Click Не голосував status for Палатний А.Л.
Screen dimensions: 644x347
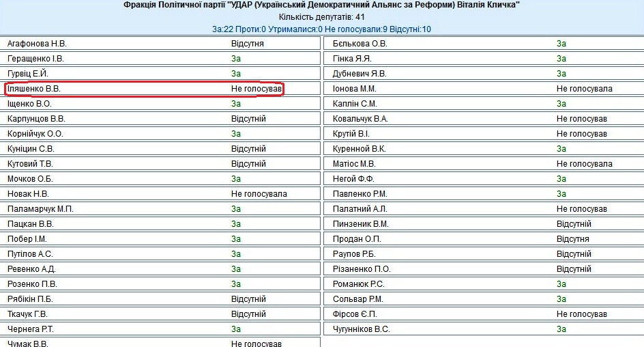(582, 209)
